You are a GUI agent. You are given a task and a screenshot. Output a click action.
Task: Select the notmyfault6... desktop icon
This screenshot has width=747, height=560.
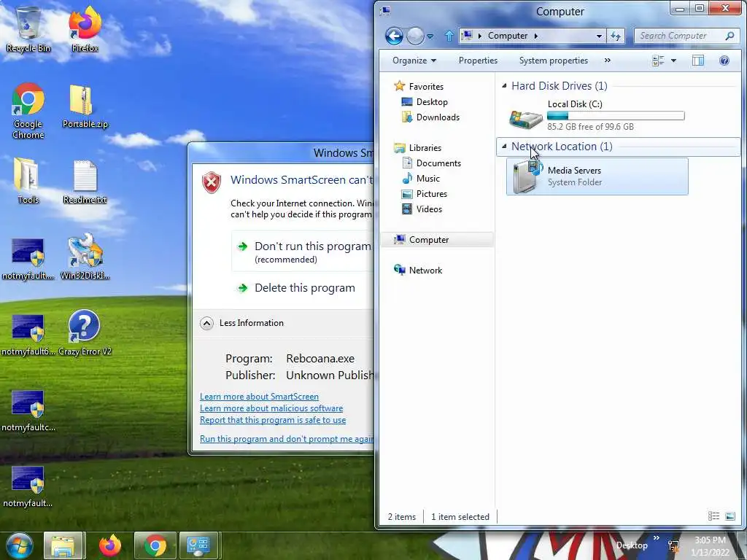coord(28,335)
